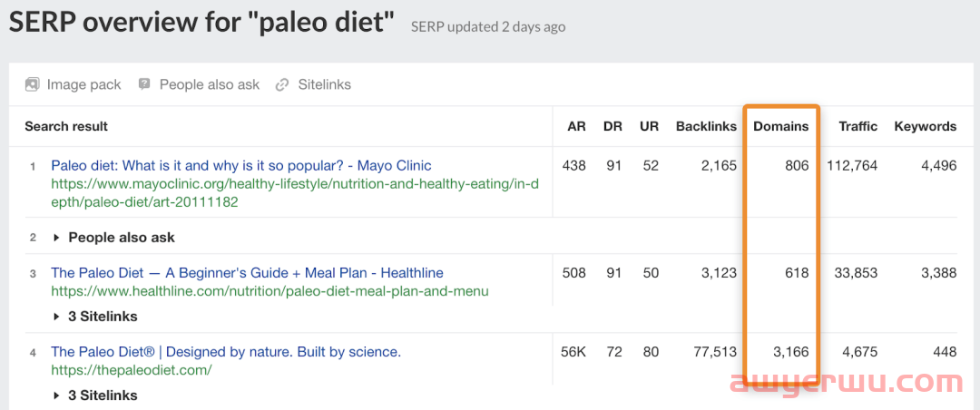Open The Paleo Diet® title link
Image resolution: width=980 pixels, height=410 pixels.
click(x=226, y=352)
